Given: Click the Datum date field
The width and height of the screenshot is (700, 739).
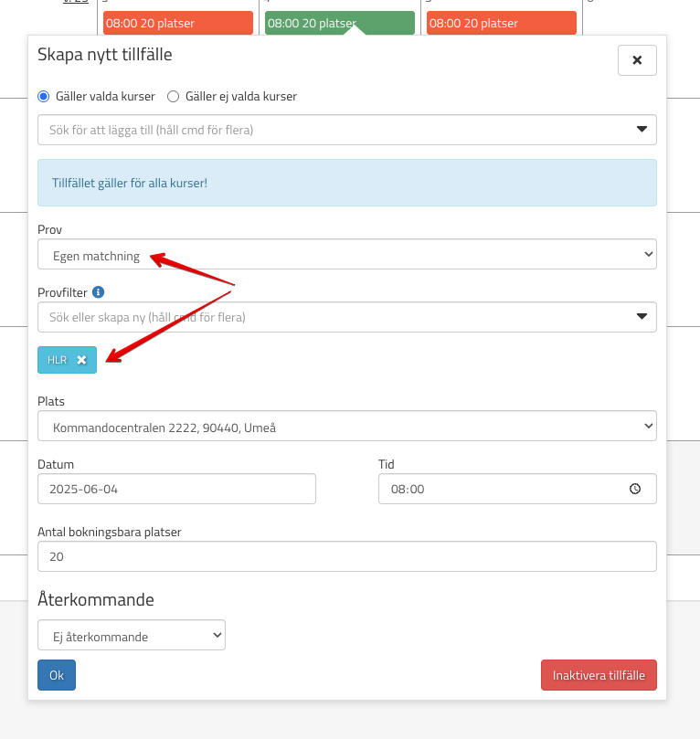Looking at the screenshot, I should pos(176,489).
